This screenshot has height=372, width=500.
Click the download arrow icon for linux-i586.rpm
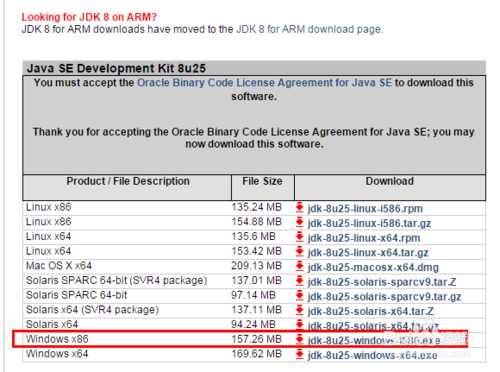click(x=300, y=207)
